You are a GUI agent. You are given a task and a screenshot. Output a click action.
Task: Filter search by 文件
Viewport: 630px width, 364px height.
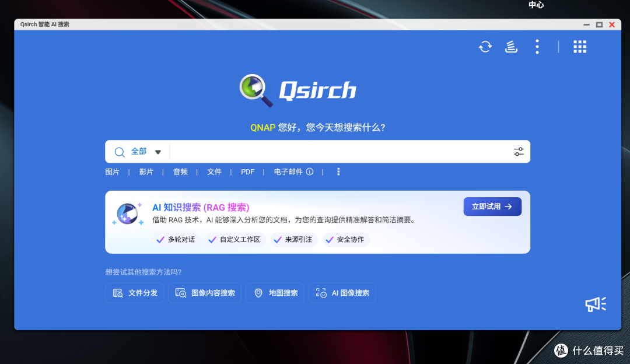pos(214,172)
